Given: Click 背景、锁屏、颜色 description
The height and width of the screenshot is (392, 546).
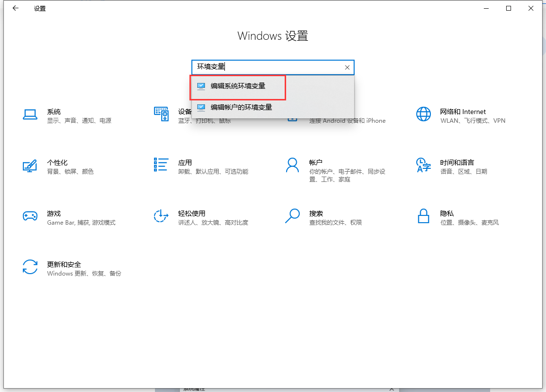Looking at the screenshot, I should pyautogui.click(x=70, y=171).
